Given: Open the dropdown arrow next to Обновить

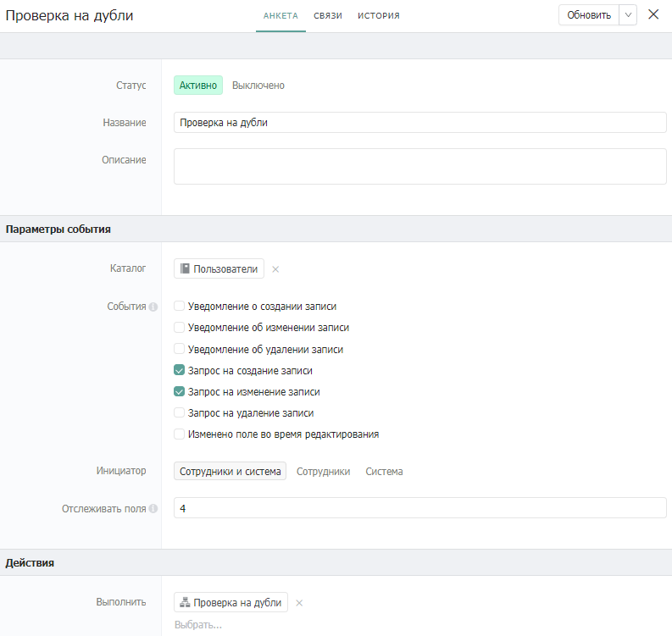Looking at the screenshot, I should pyautogui.click(x=628, y=15).
